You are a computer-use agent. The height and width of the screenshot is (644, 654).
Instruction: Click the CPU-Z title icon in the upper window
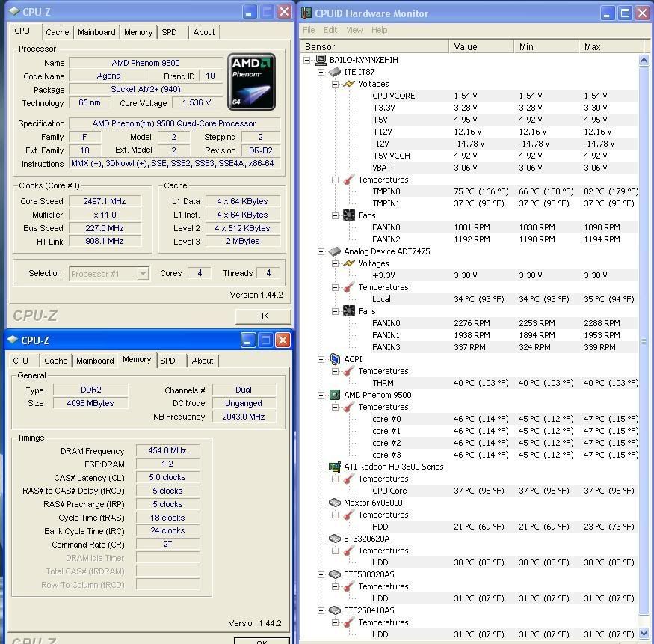coord(14,12)
